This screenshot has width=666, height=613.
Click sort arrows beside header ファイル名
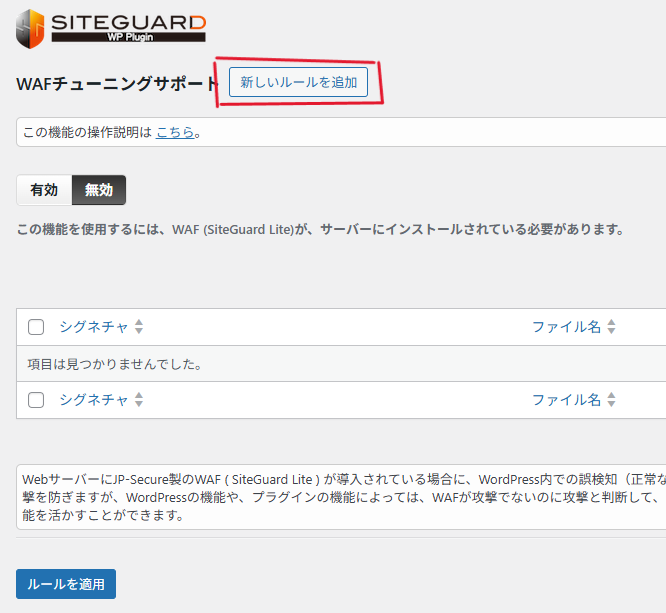coord(611,327)
